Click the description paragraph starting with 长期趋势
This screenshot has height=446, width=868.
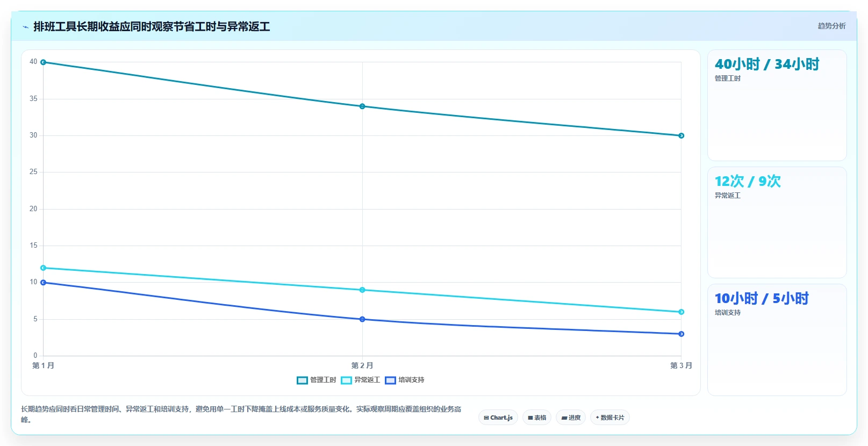241,414
